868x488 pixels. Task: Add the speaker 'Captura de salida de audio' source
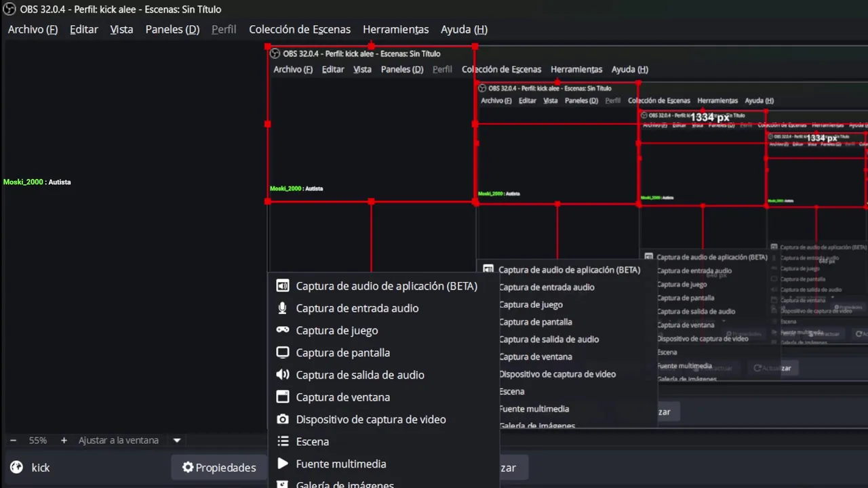point(383,375)
